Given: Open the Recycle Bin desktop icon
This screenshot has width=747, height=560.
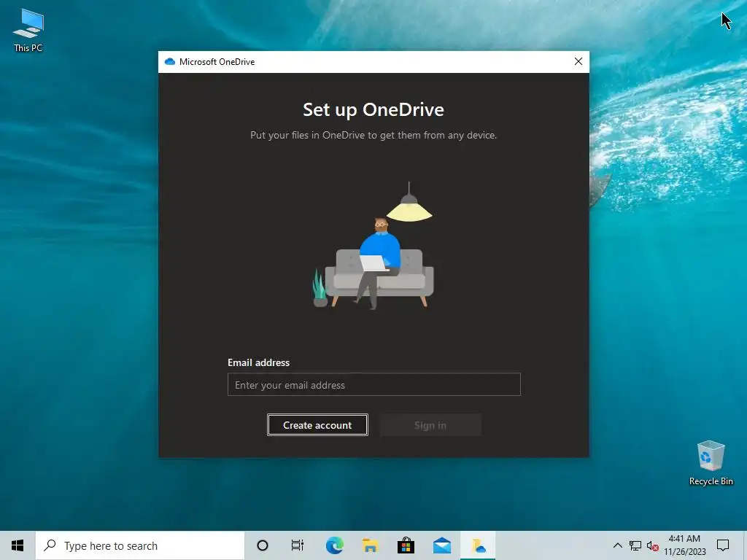Looking at the screenshot, I should 711,463.
